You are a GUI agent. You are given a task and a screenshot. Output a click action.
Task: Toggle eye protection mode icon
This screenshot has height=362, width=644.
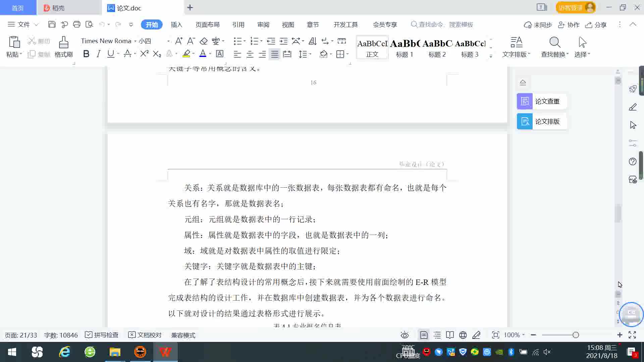click(x=405, y=335)
